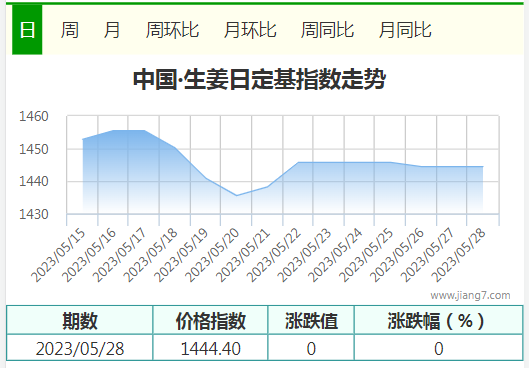529x368 pixels.
Task: Click the 2023/05/15 x-axis date label
Action: pos(59,255)
